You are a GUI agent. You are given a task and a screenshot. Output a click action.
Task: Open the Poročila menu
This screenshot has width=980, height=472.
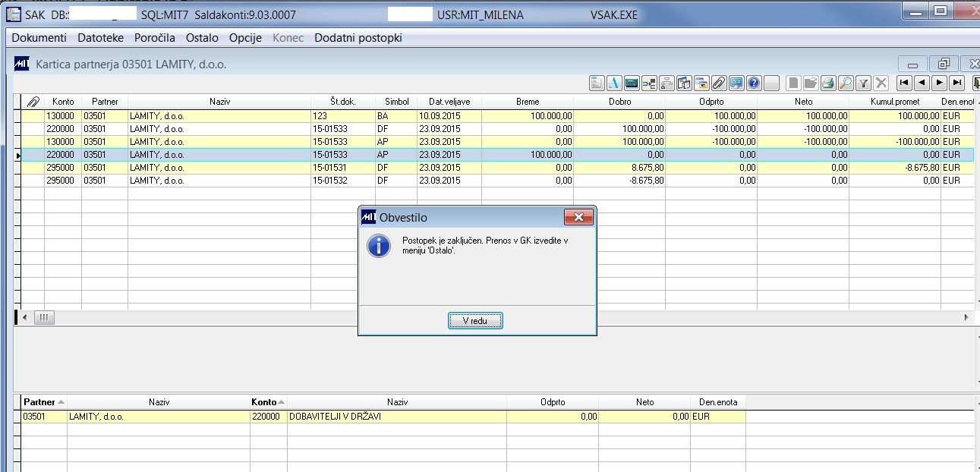coord(155,38)
